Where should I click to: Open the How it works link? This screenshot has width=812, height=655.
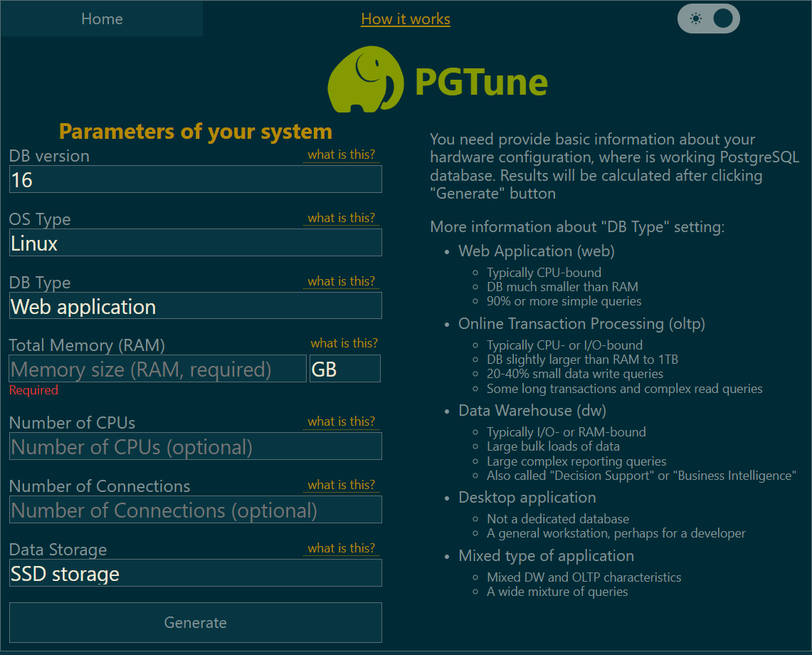405,19
